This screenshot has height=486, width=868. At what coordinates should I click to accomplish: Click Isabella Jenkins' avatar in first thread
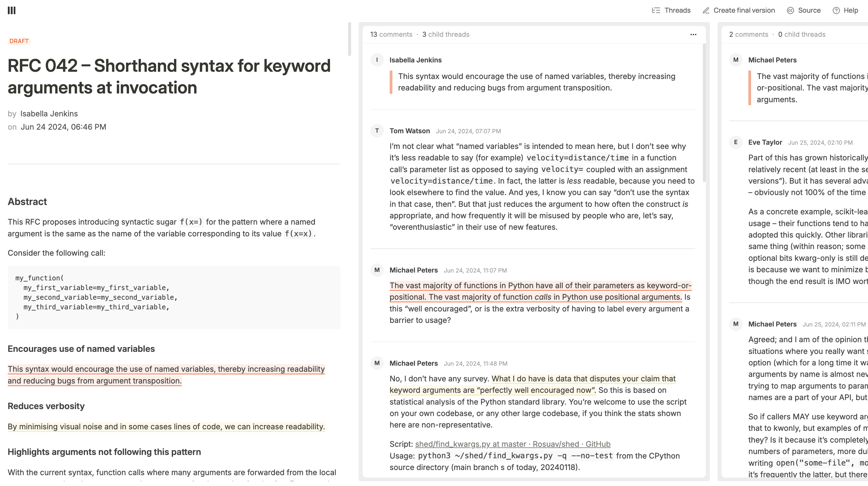[377, 60]
